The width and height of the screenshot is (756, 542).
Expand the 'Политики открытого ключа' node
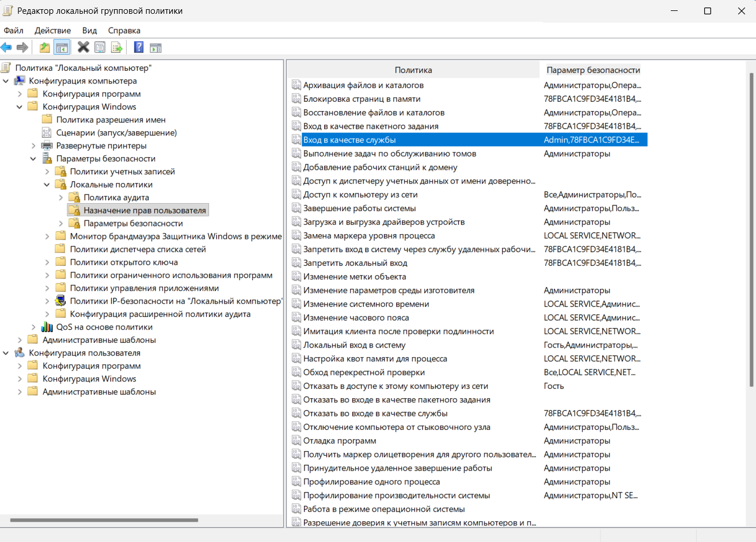[47, 262]
